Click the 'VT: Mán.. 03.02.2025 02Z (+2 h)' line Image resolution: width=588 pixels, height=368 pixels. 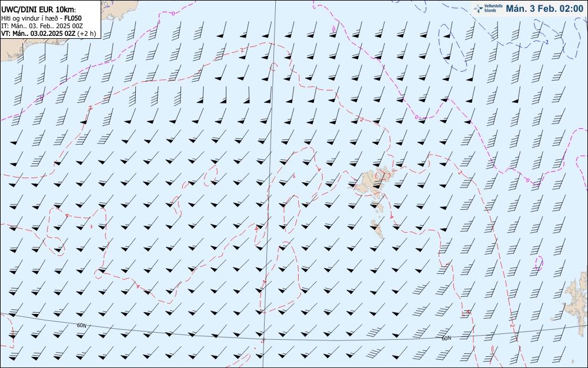click(49, 34)
